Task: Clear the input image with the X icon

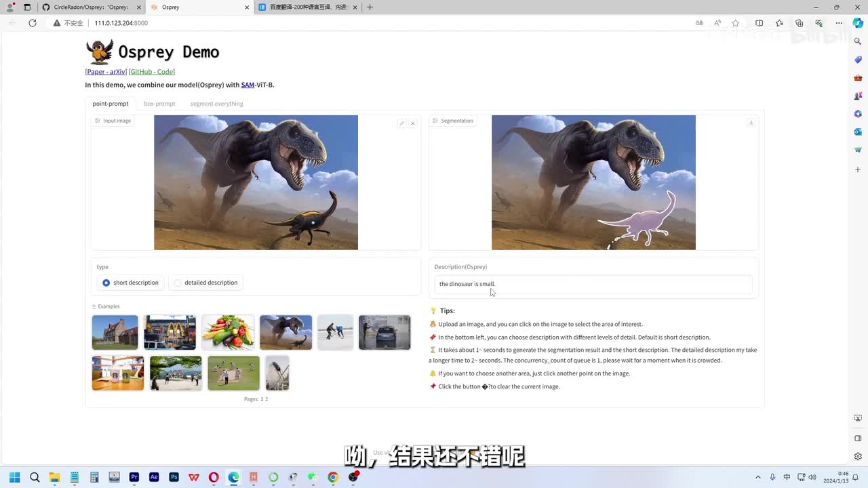Action: coord(412,123)
